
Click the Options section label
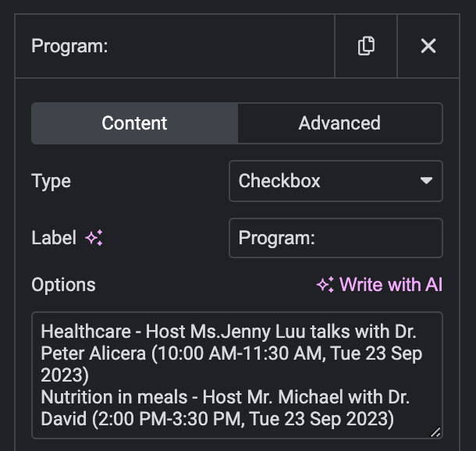click(63, 285)
